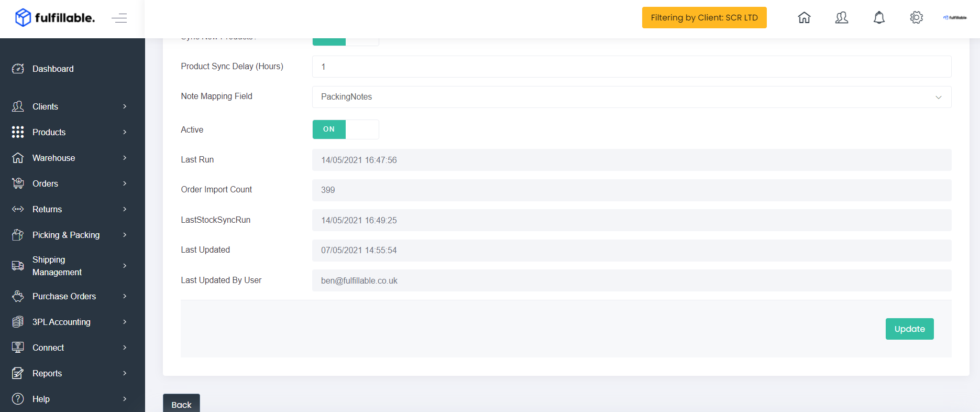Click the LastStockSyncRun date field
Image resolution: width=980 pixels, height=412 pixels.
point(632,220)
